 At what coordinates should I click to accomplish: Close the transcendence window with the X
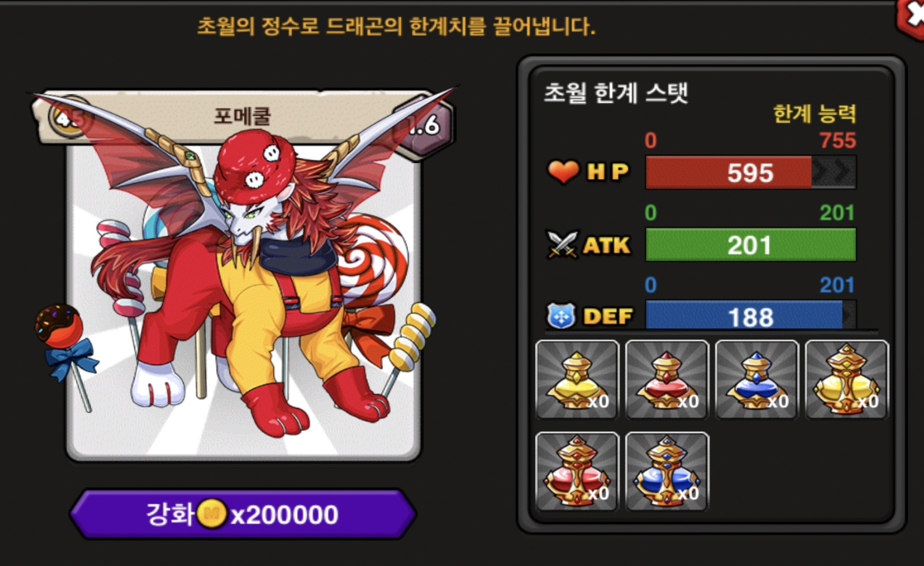pos(912,17)
